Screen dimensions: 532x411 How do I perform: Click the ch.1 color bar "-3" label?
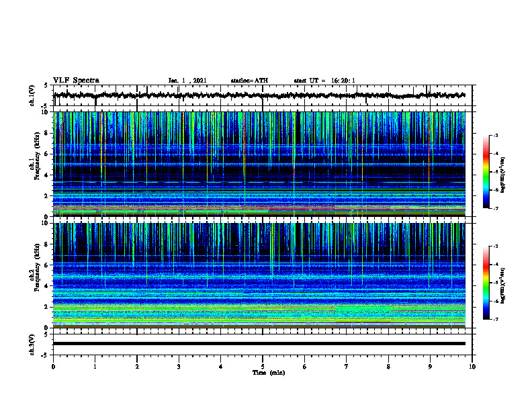(495, 135)
